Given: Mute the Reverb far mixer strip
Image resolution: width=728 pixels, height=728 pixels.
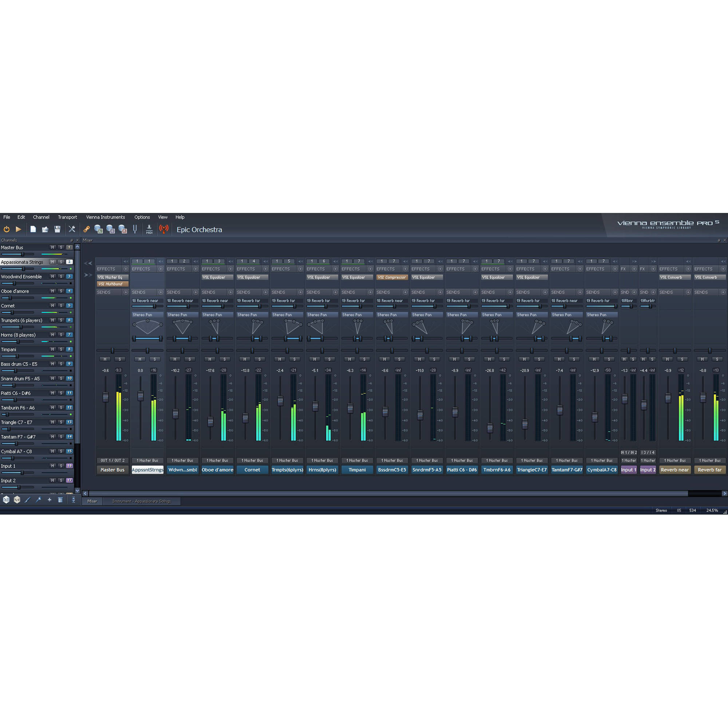Looking at the screenshot, I should 703,360.
